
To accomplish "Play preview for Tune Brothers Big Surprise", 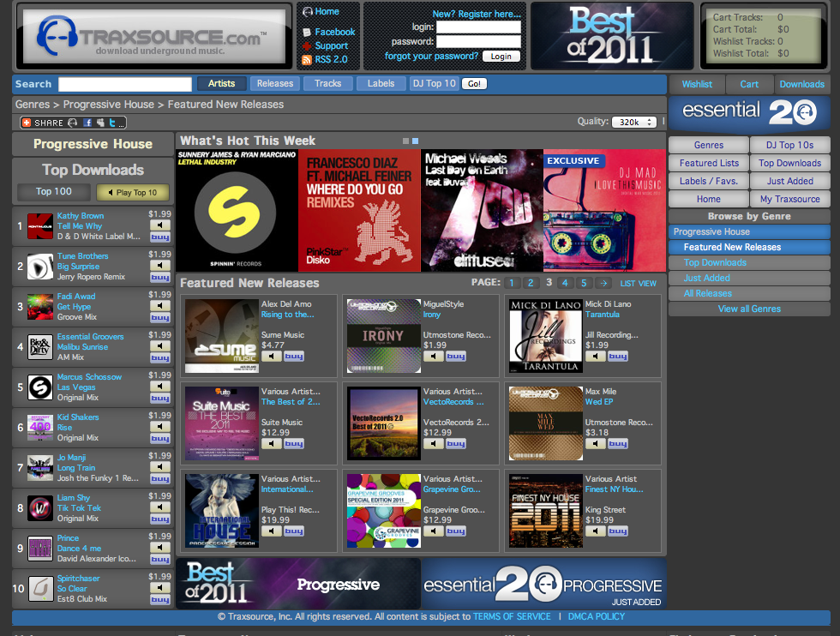I will (x=159, y=265).
